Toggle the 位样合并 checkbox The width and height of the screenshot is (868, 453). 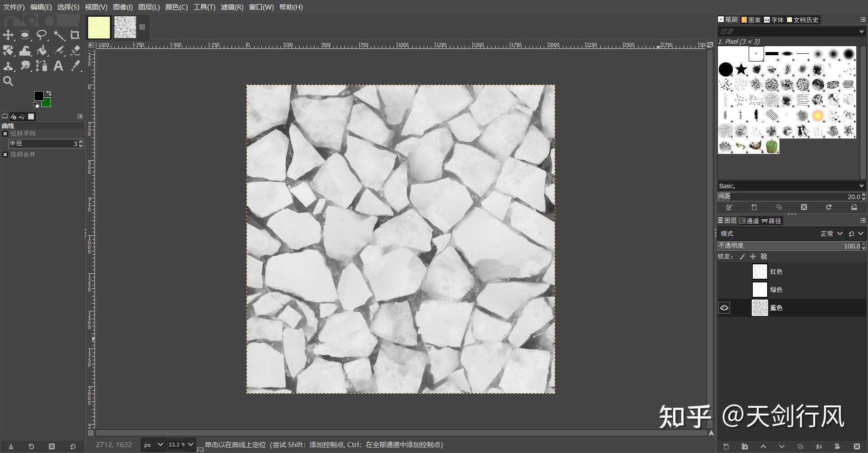5,155
